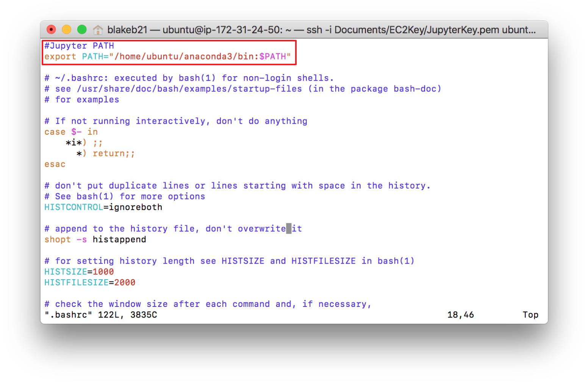
Task: Click the '$PATH' variable in export line
Action: click(272, 57)
